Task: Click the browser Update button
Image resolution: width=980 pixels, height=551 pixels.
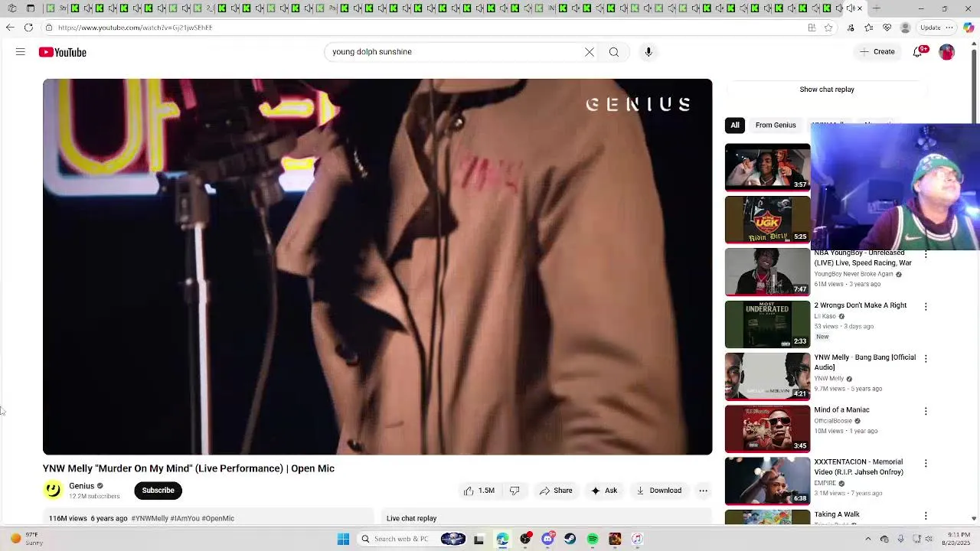Action: [x=936, y=28]
